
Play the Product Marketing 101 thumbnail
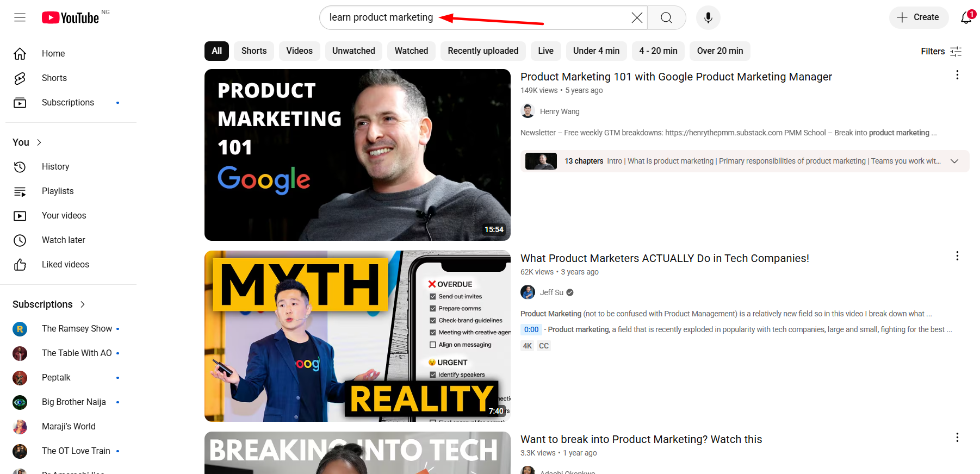[x=357, y=155]
